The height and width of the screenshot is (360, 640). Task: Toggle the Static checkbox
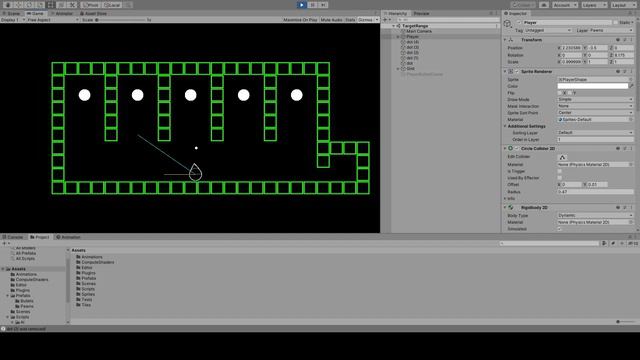(616, 22)
